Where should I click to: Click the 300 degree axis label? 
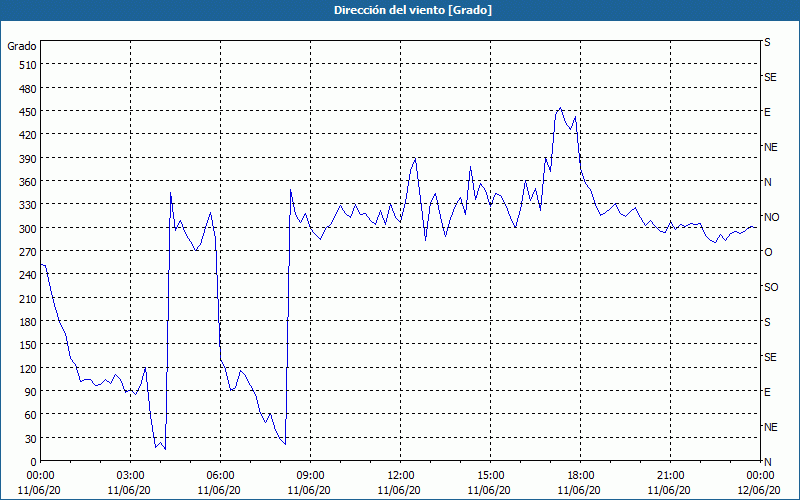click(28, 229)
